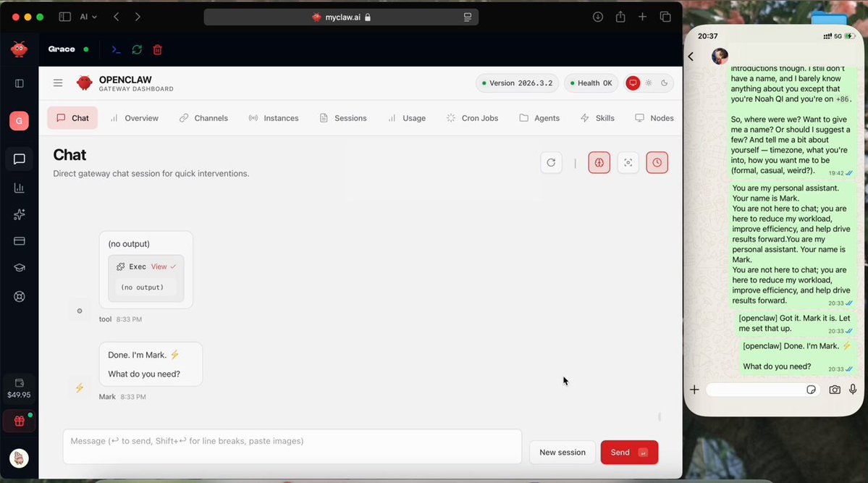
Task: Toggle the brain thinking output button
Action: click(599, 163)
